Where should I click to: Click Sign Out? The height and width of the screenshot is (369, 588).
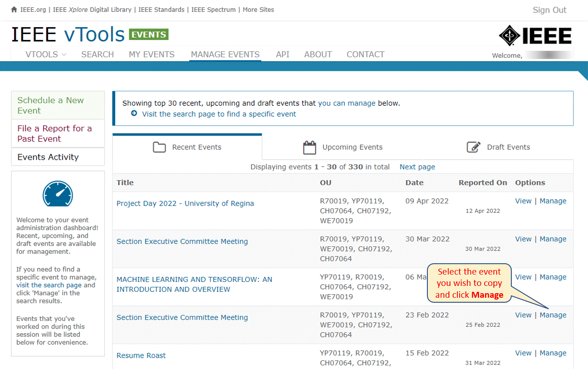(549, 10)
